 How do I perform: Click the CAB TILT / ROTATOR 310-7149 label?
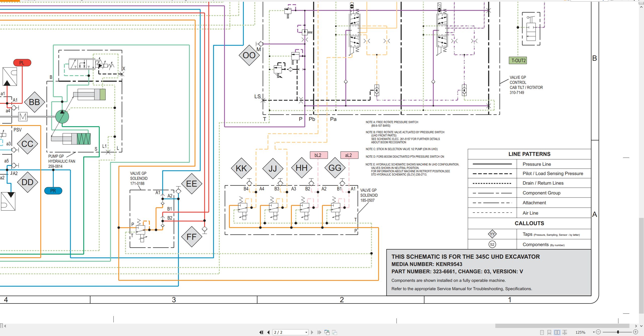pyautogui.click(x=526, y=90)
